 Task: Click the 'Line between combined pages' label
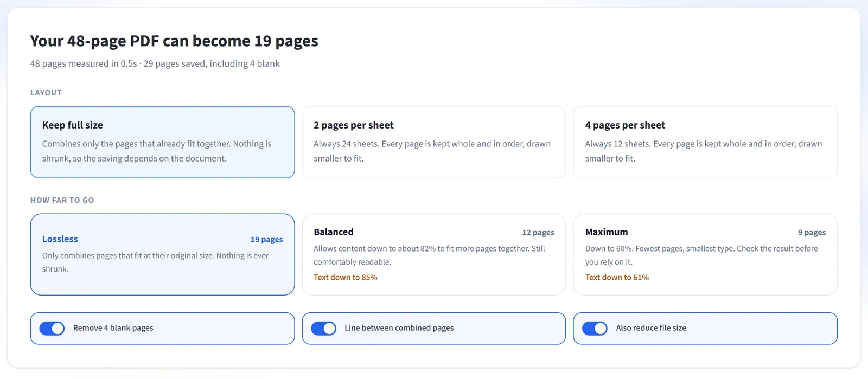pos(399,328)
